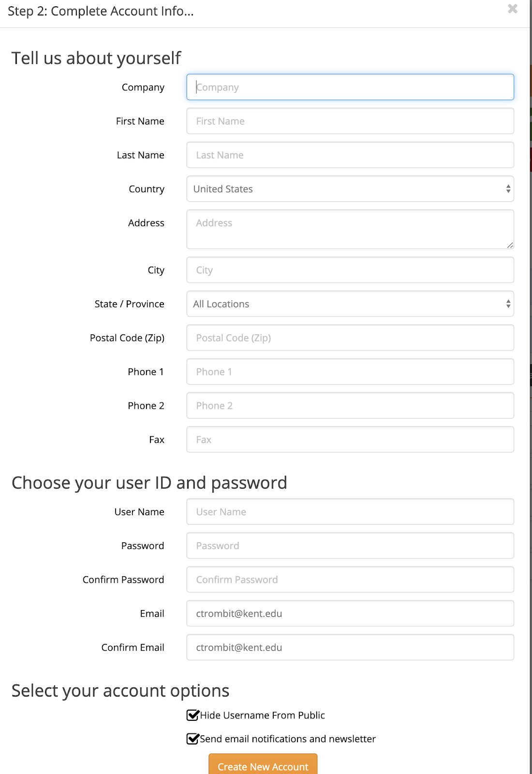Click the Create New Account button
This screenshot has height=774, width=532.
coord(263,766)
